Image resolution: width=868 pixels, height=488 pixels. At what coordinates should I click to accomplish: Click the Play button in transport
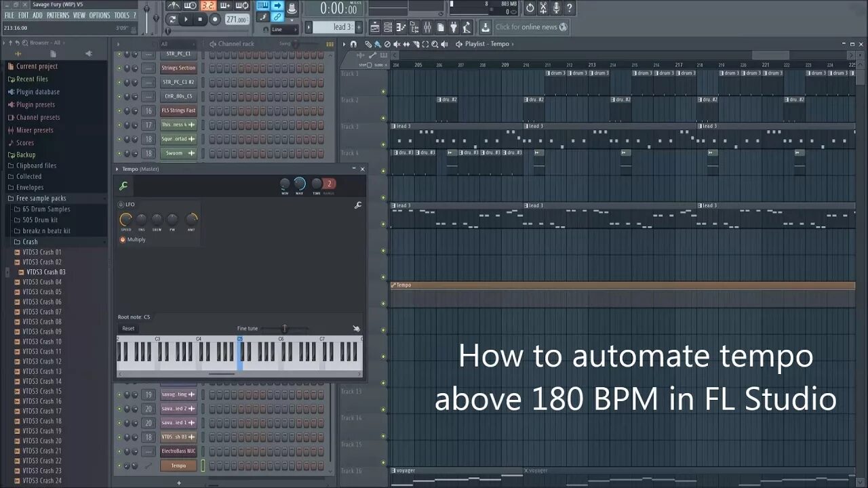coord(186,20)
